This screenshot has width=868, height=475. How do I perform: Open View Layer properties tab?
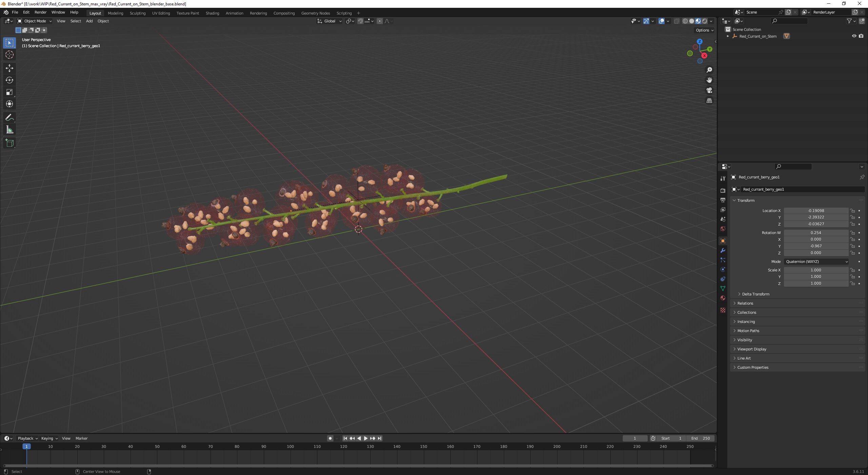(x=723, y=210)
